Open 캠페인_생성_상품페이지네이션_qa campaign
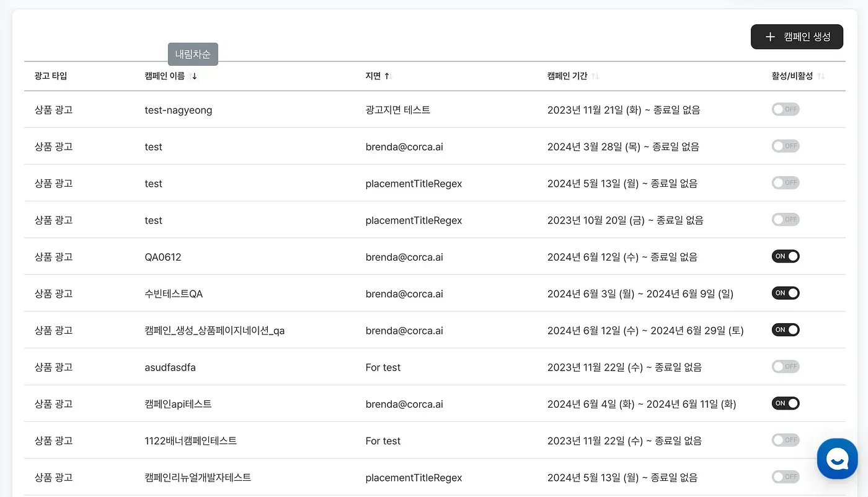This screenshot has width=868, height=497. coord(215,331)
